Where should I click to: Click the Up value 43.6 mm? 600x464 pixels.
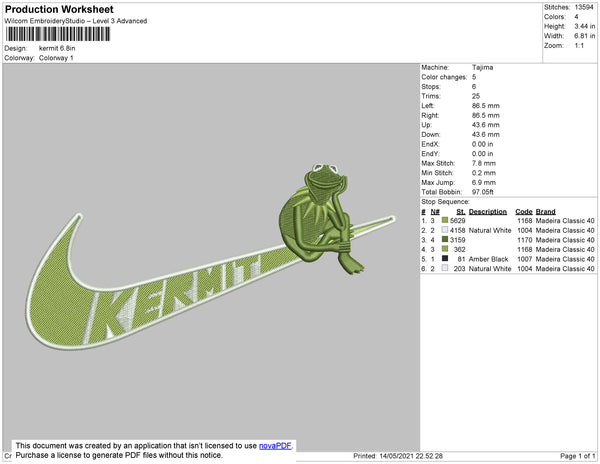click(x=485, y=125)
